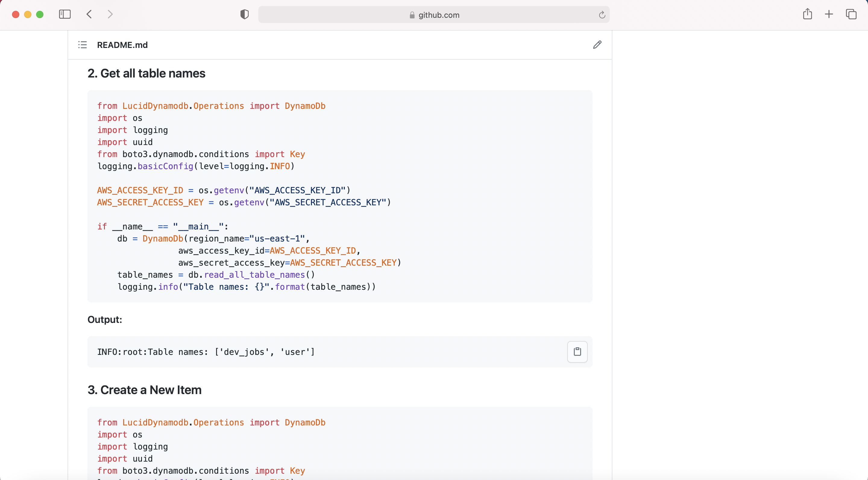The width and height of the screenshot is (868, 480).
Task: Click the lock icon beside github.com
Action: tap(412, 15)
